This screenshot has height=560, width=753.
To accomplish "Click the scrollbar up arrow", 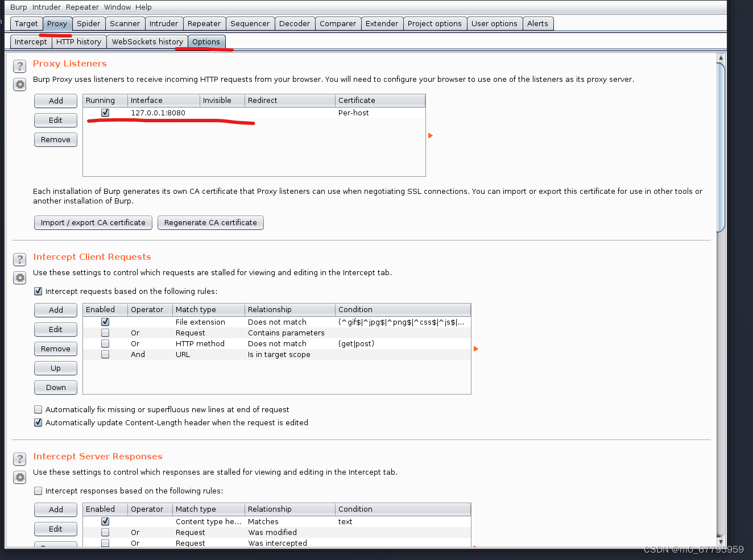I will point(721,57).
